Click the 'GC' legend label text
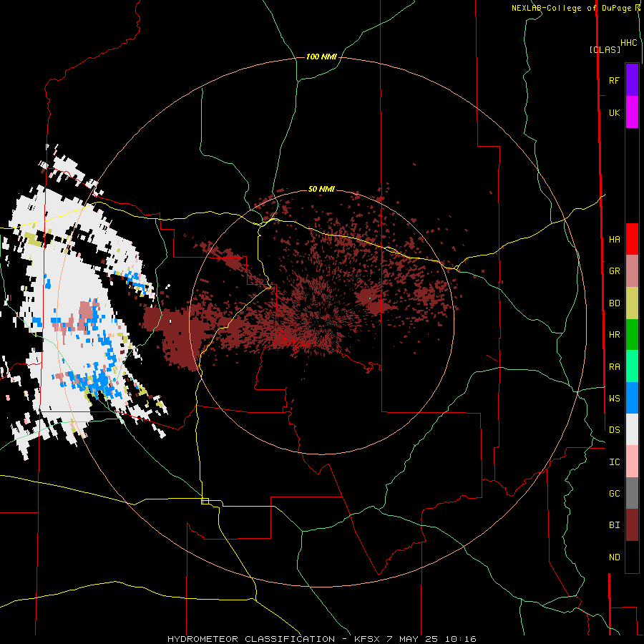This screenshot has width=644, height=644. click(x=614, y=493)
